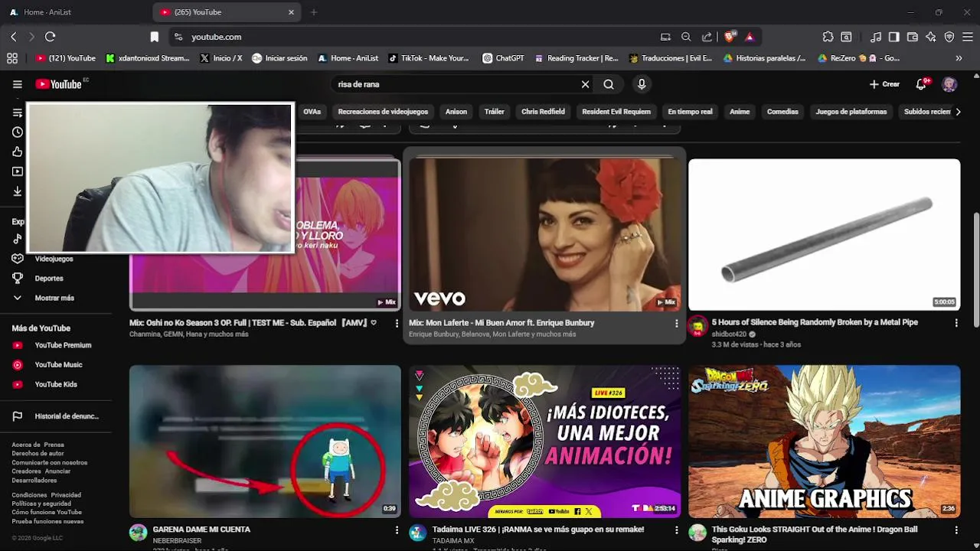Select Juegos de plataformas chip
The height and width of the screenshot is (551, 980).
(851, 112)
